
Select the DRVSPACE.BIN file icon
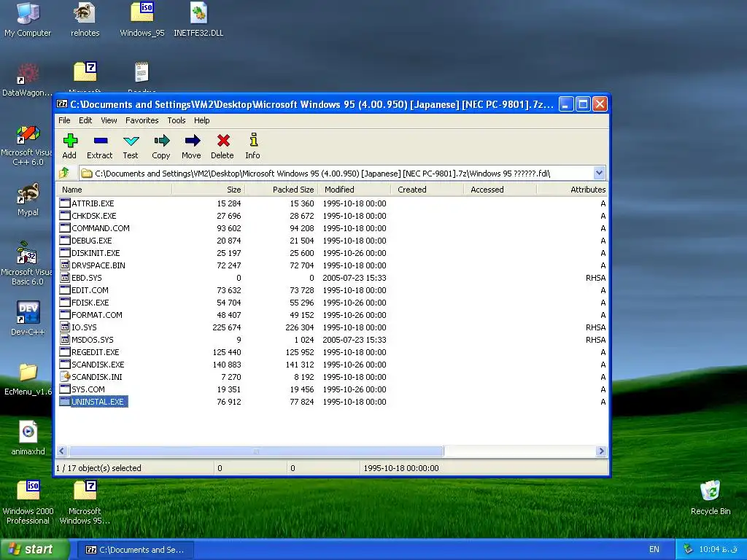pyautogui.click(x=65, y=265)
